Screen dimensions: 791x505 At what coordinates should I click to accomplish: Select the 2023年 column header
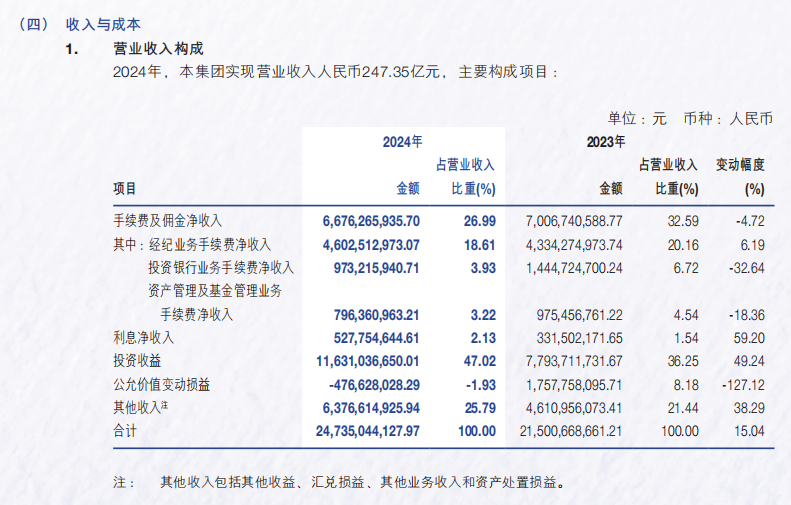[x=606, y=142]
